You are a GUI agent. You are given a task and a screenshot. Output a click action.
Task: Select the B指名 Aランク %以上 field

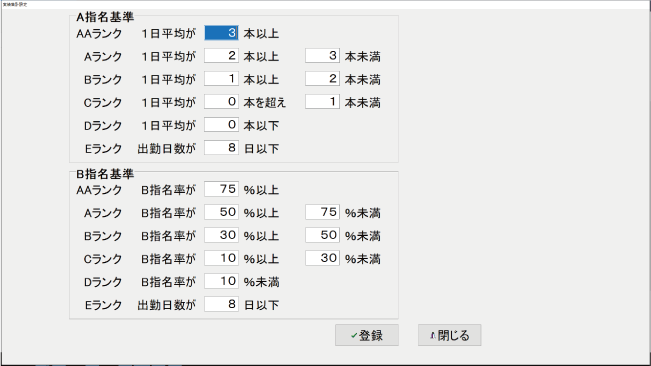(x=221, y=212)
